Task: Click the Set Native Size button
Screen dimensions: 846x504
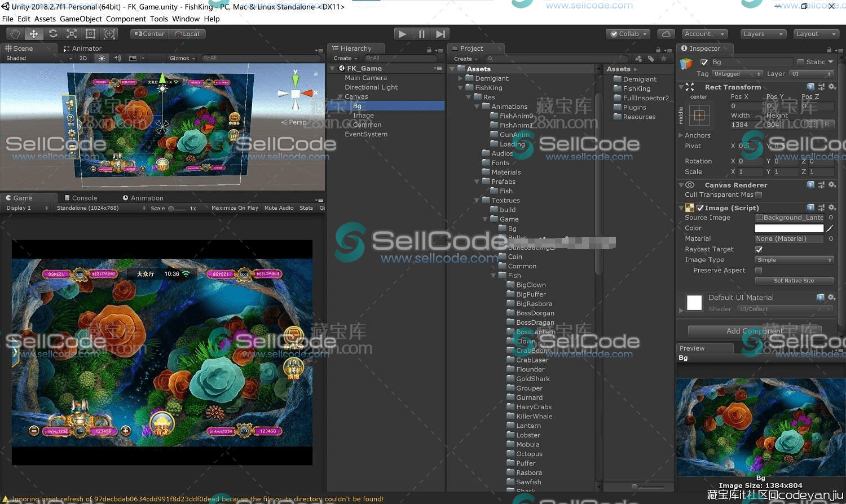Action: pos(794,280)
